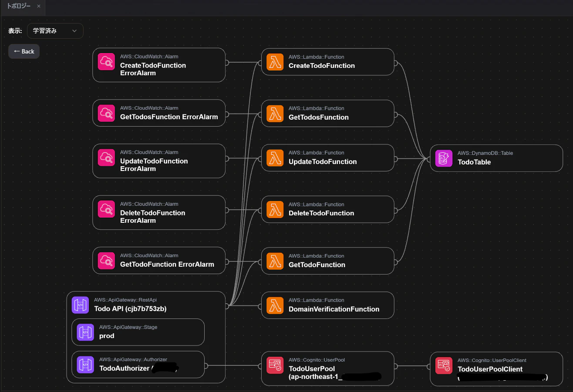Click the prod stage name
Viewport: 573px width, 392px height.
(107, 336)
